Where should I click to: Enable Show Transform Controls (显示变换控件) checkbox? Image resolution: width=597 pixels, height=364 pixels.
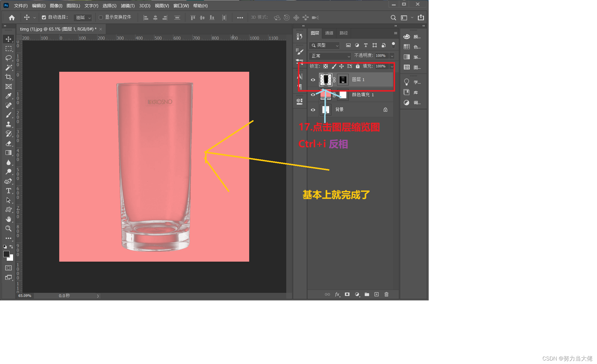pyautogui.click(x=101, y=17)
